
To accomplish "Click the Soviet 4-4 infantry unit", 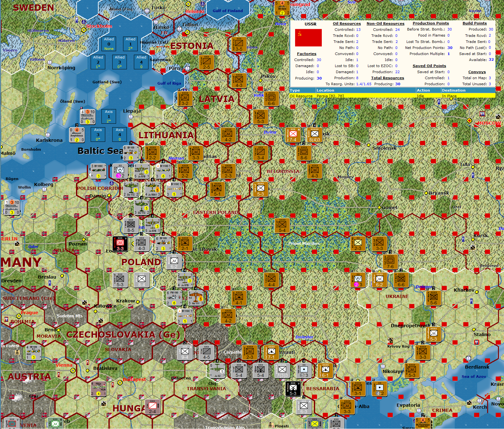I will [272, 280].
